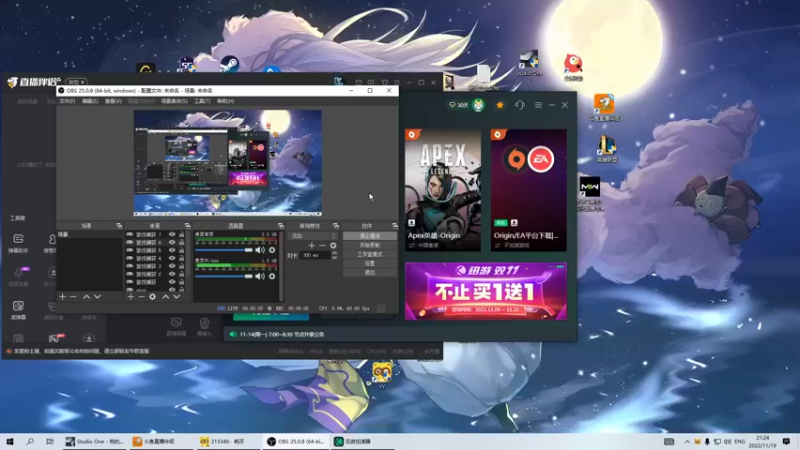Image resolution: width=800 pixels, height=450 pixels.
Task: Open OBS Settings (设置) button
Action: (370, 263)
